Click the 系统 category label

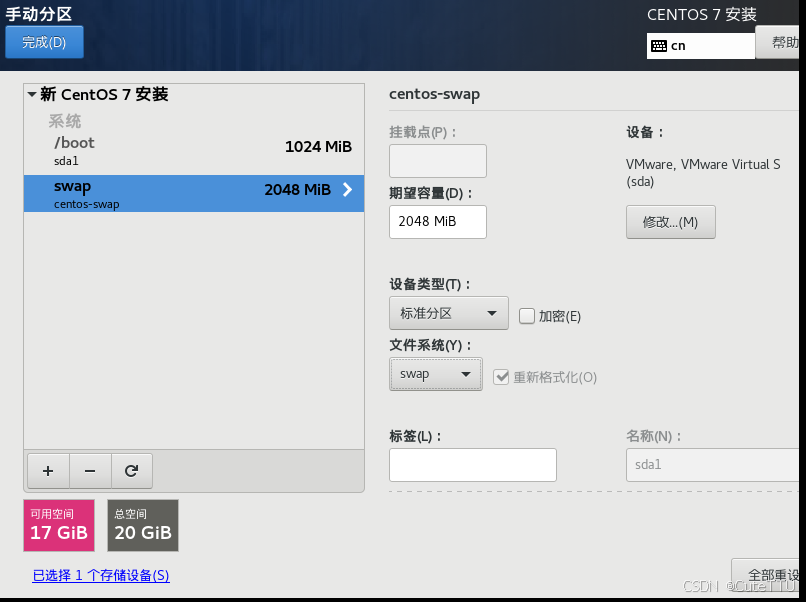(65, 121)
